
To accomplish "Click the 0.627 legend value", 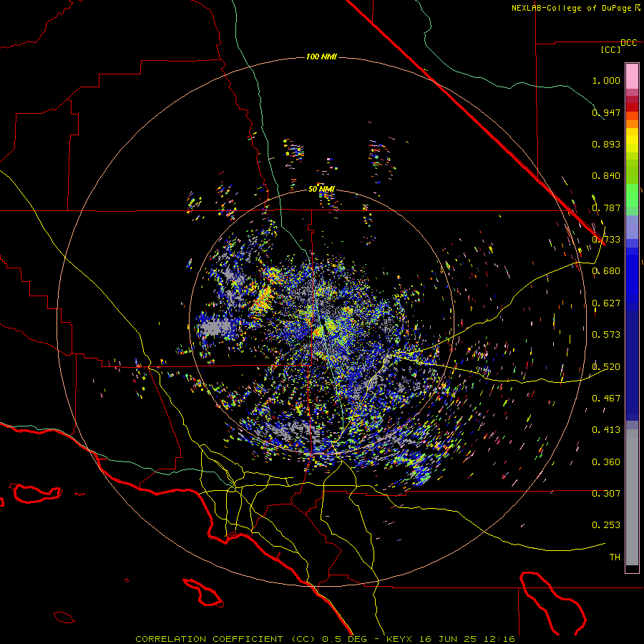I will pos(606,303).
